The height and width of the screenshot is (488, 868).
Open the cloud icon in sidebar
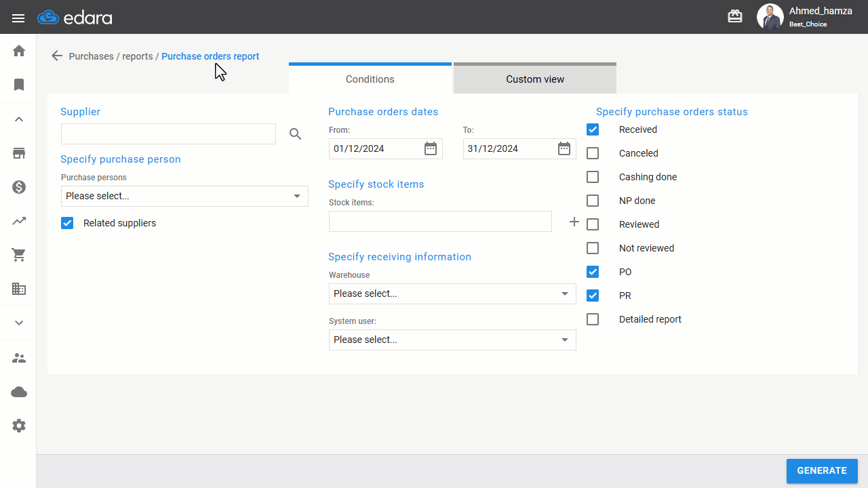[x=19, y=392]
